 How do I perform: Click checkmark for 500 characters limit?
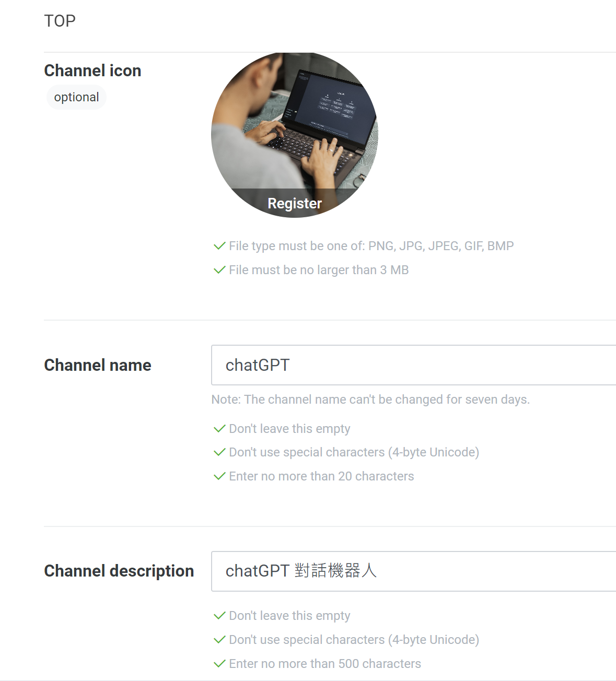219,664
